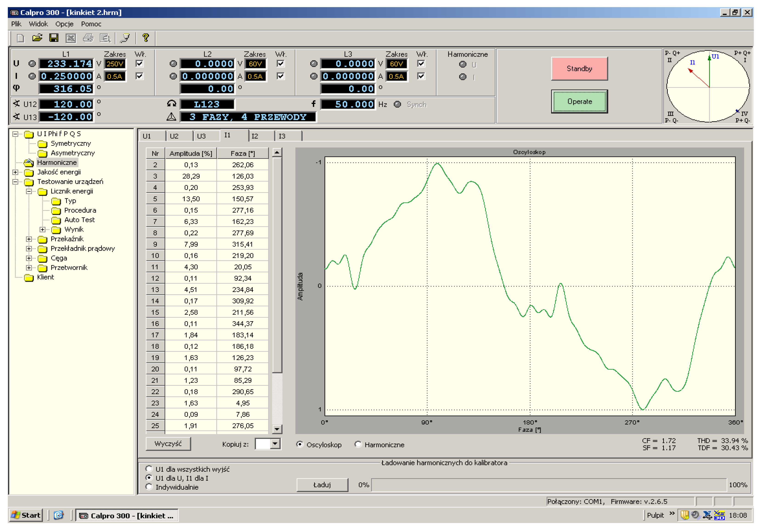Click the yellow question mark help icon

click(145, 38)
